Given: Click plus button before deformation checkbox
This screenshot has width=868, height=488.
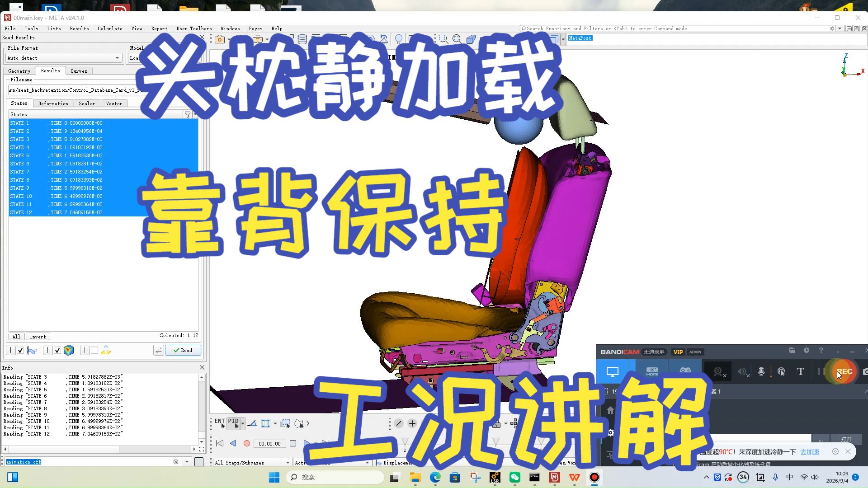Looking at the screenshot, I should pyautogui.click(x=10, y=350).
